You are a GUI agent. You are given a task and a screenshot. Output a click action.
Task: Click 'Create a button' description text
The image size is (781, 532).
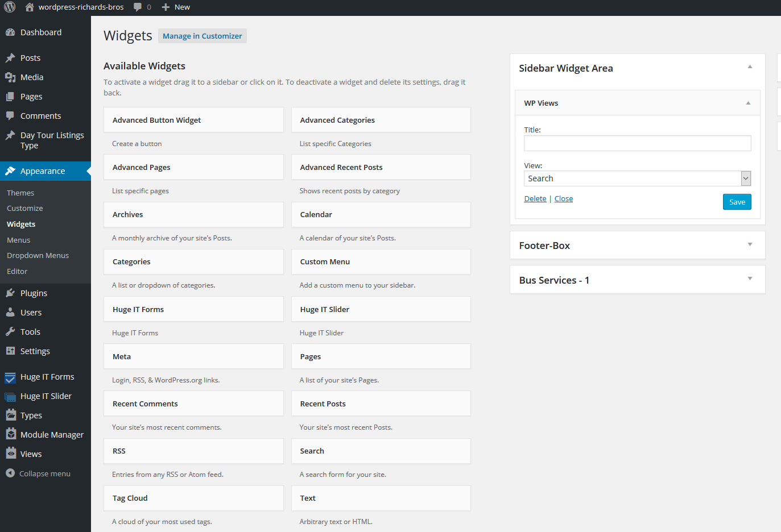pos(137,144)
